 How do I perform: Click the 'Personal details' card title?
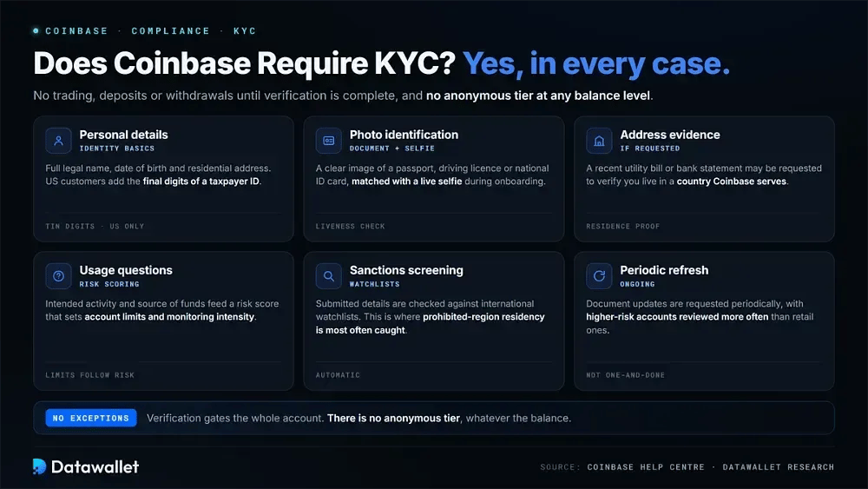(123, 135)
